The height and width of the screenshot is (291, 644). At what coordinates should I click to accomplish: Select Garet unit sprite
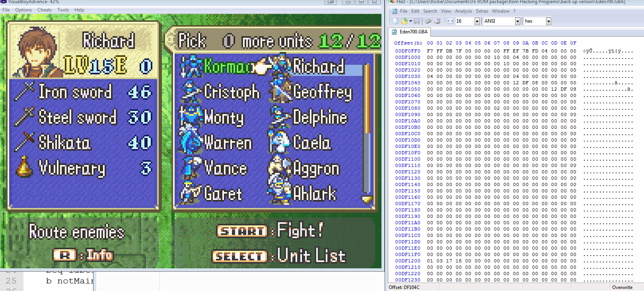click(x=191, y=193)
